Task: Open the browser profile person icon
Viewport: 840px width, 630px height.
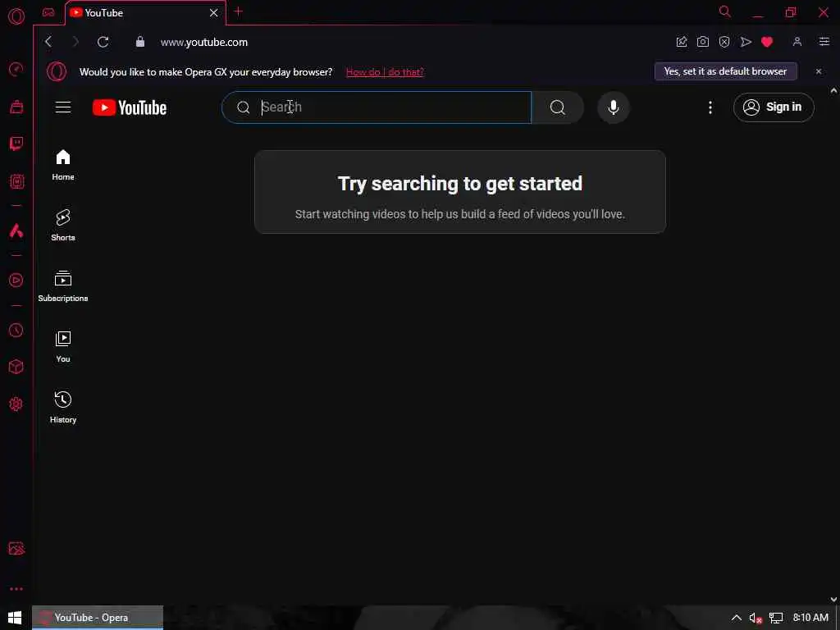Action: [x=797, y=42]
